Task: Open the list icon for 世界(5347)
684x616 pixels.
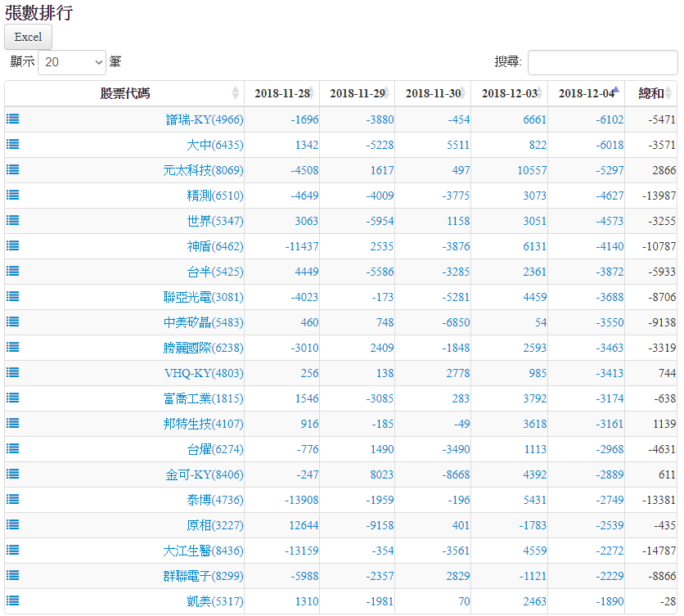Action: tap(13, 220)
